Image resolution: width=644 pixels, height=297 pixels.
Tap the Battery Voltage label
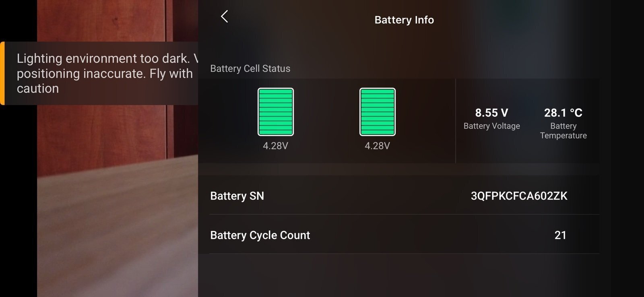491,126
